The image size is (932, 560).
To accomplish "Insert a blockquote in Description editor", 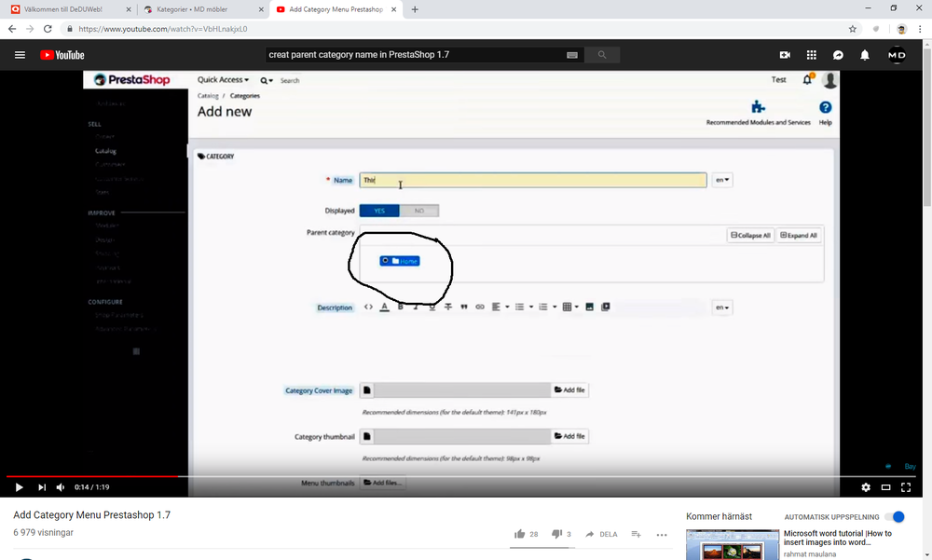I will [x=464, y=307].
